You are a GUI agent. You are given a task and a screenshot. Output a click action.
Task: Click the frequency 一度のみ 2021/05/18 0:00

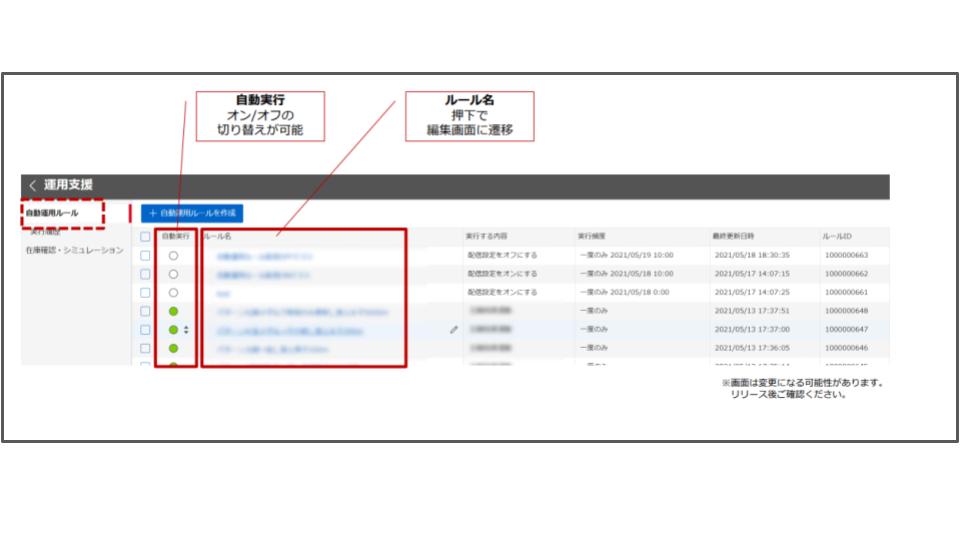pos(624,292)
